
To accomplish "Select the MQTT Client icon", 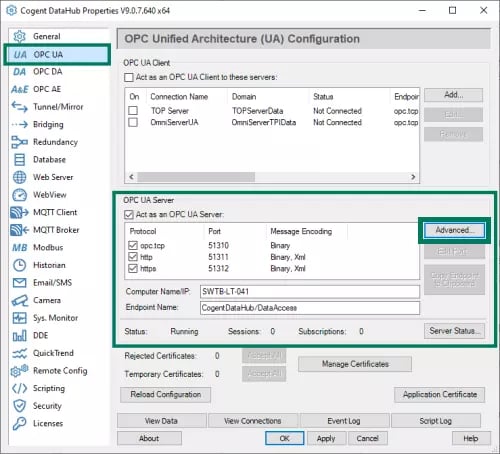I will tap(19, 212).
